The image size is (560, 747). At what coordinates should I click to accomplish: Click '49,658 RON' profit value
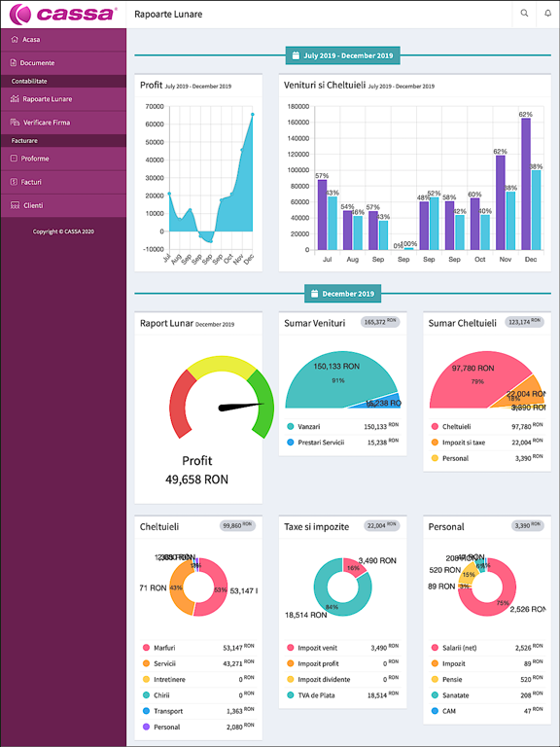(x=196, y=480)
